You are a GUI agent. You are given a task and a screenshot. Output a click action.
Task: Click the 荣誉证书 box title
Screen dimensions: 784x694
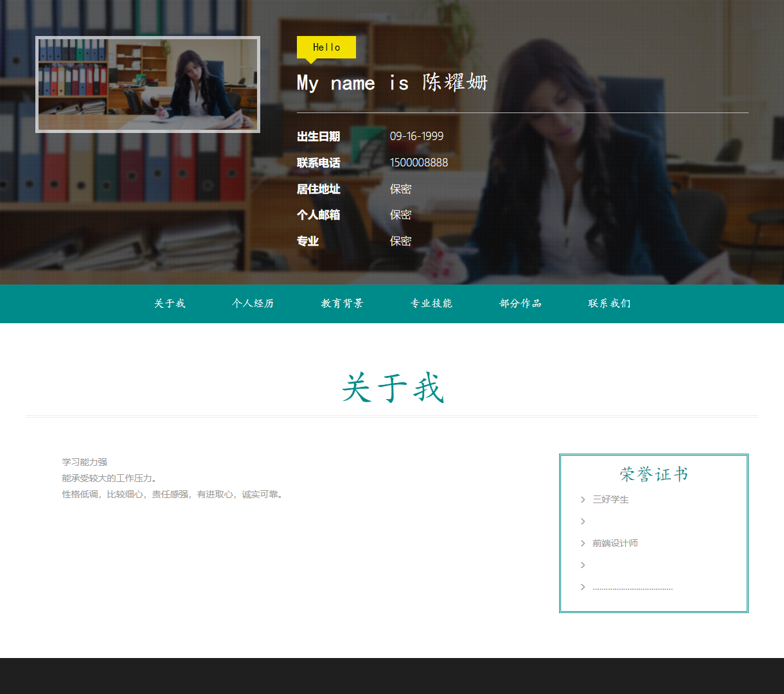(x=653, y=474)
